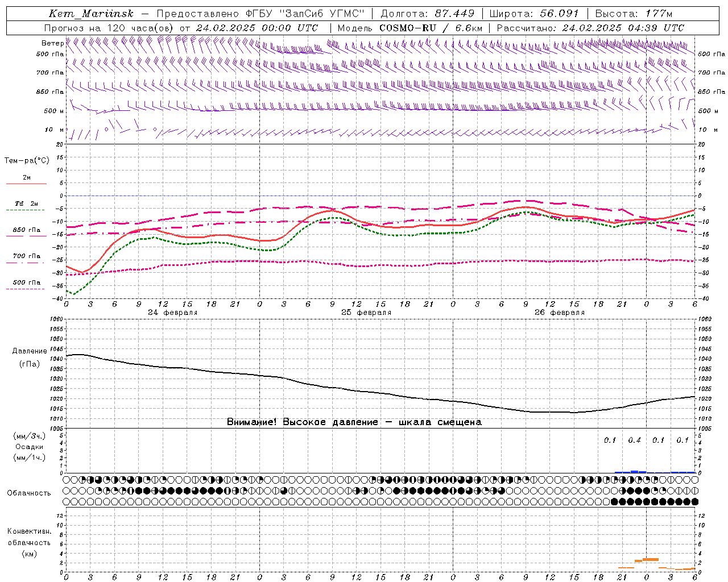This screenshot has height=582, width=728.
Task: Click the Ветер label of the wind panel
Action: (52, 43)
